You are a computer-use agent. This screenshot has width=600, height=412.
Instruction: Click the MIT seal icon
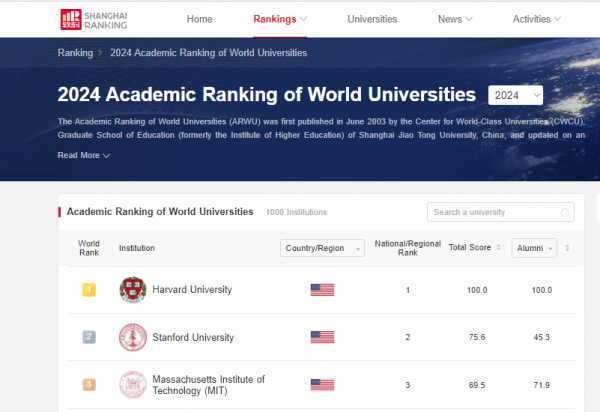[132, 384]
